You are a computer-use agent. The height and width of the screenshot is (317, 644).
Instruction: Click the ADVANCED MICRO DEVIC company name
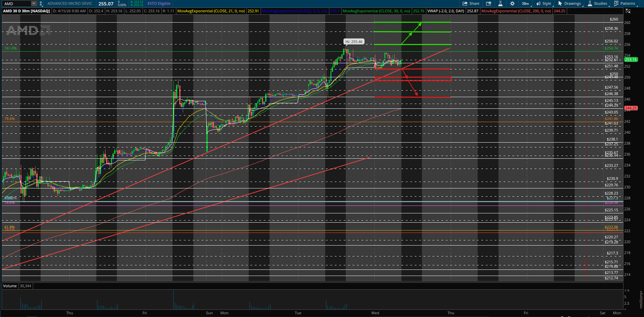tap(70, 3)
